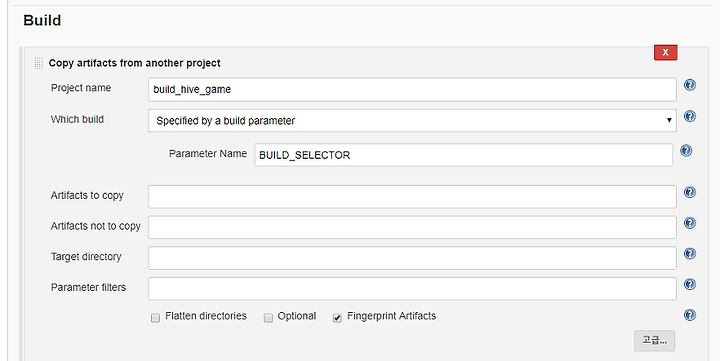Viewport: 720px width, 361px height.
Task: Uncheck Fingerprint Artifacts
Action: 338,318
